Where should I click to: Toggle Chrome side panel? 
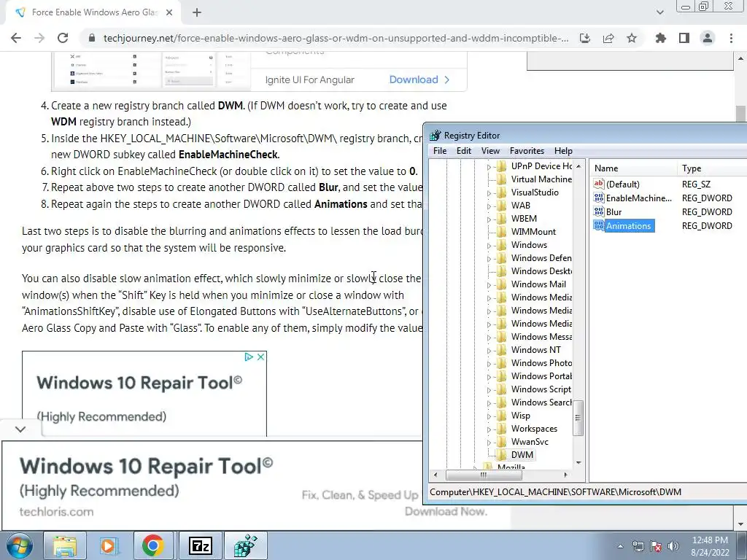[x=684, y=38]
